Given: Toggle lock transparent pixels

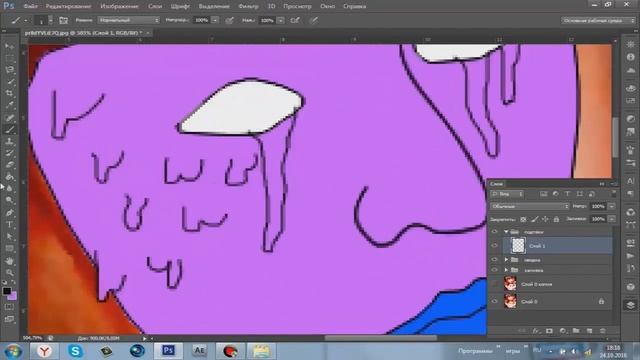Looking at the screenshot, I should click(x=523, y=219).
